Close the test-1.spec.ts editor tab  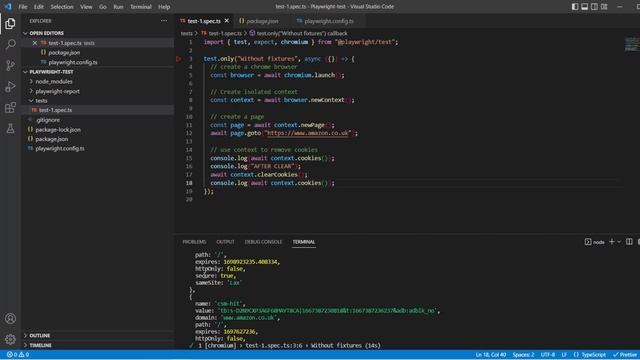tap(227, 21)
